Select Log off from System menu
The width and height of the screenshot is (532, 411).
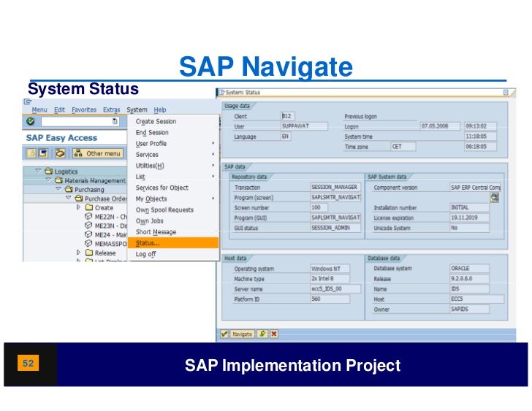coord(173,254)
